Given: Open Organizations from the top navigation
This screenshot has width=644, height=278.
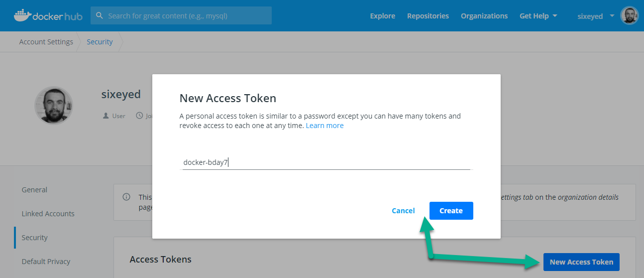Looking at the screenshot, I should pyautogui.click(x=484, y=16).
